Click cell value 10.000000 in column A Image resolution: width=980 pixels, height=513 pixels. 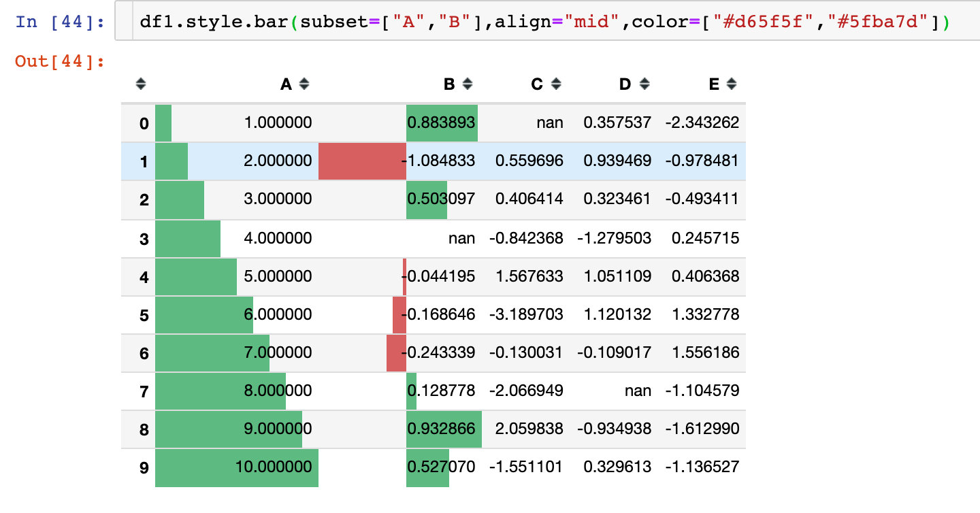[274, 467]
